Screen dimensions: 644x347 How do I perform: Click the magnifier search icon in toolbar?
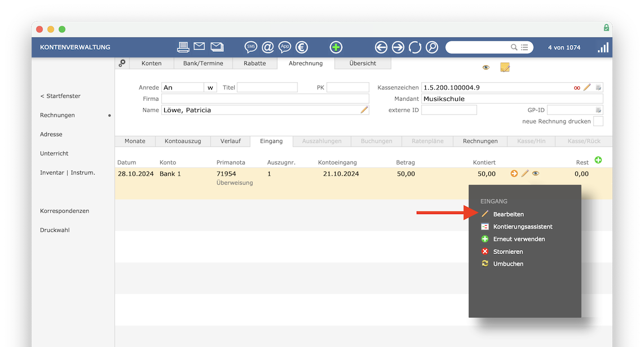(432, 47)
